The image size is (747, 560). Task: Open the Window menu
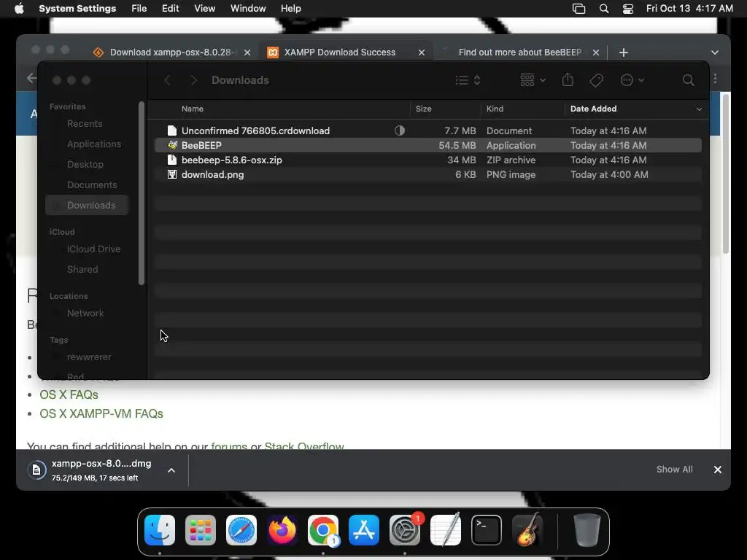pyautogui.click(x=248, y=9)
